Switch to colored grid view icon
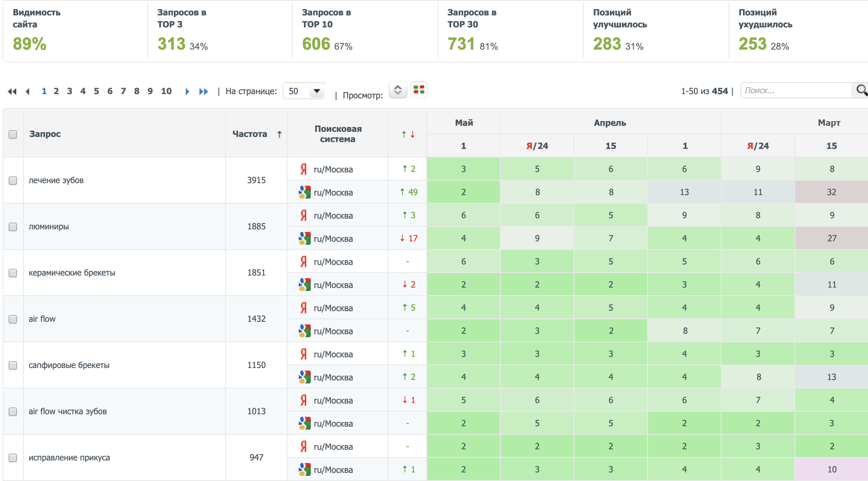868x481 pixels. click(x=419, y=90)
